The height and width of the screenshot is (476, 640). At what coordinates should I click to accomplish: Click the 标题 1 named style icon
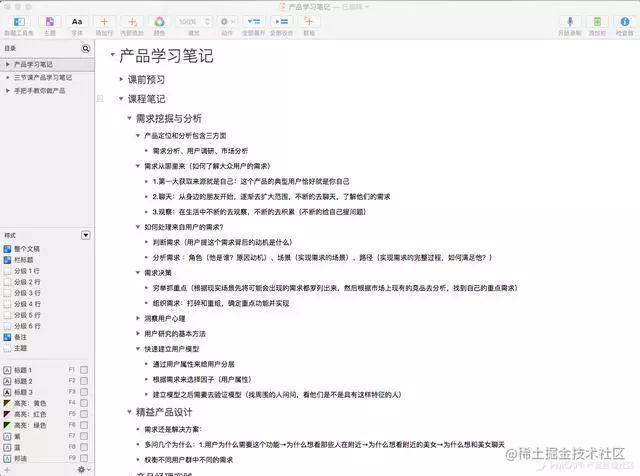[x=7, y=370]
